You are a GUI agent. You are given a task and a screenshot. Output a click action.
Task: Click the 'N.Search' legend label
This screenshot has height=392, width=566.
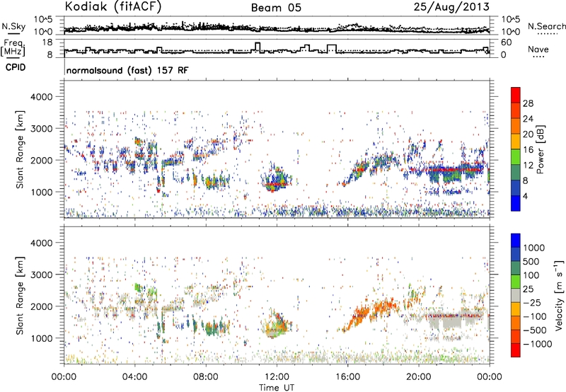pos(546,26)
